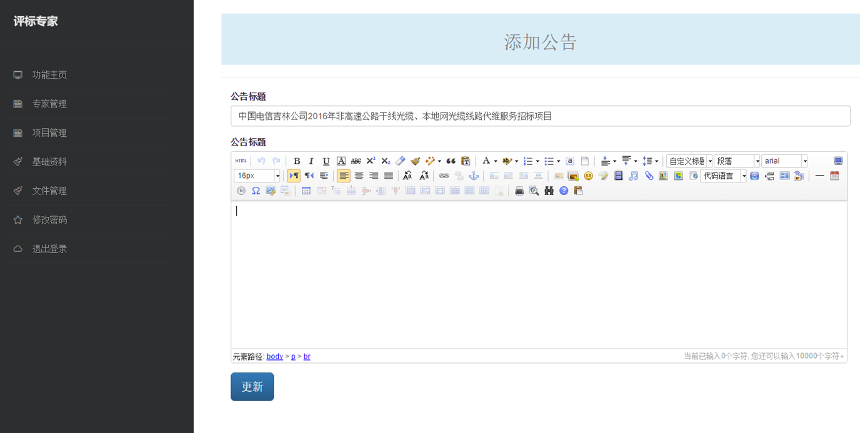Image resolution: width=868 pixels, height=433 pixels.
Task: Open the multi-image upload icon
Action: 573,176
